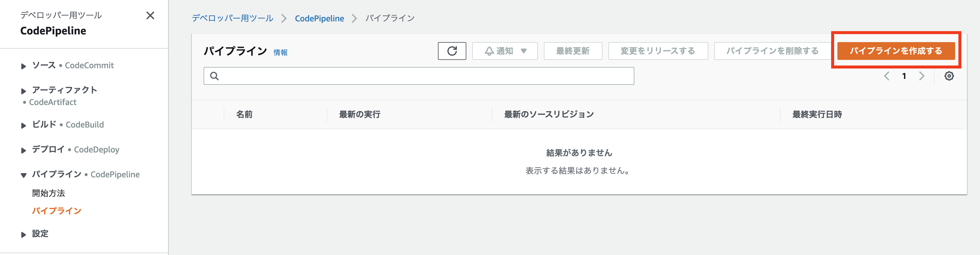Open the search magnifier in the filter field

click(x=215, y=76)
